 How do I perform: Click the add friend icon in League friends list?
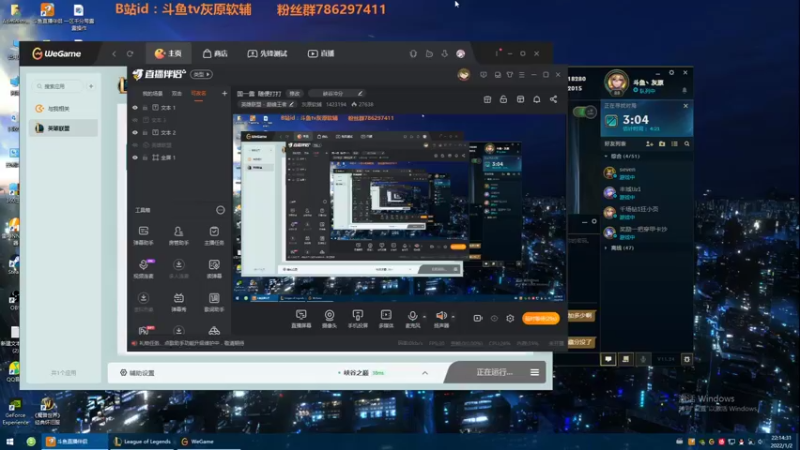pyautogui.click(x=649, y=144)
